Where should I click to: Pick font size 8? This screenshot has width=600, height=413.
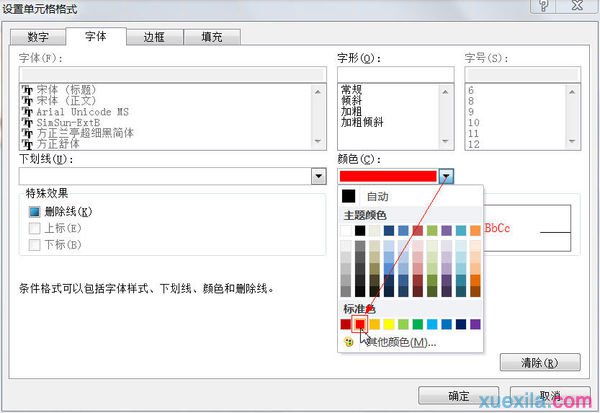click(471, 101)
